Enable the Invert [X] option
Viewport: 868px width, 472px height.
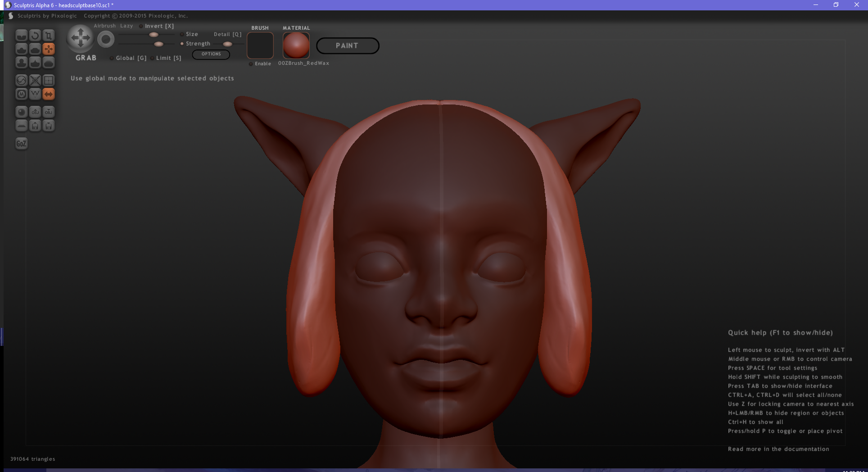click(141, 26)
